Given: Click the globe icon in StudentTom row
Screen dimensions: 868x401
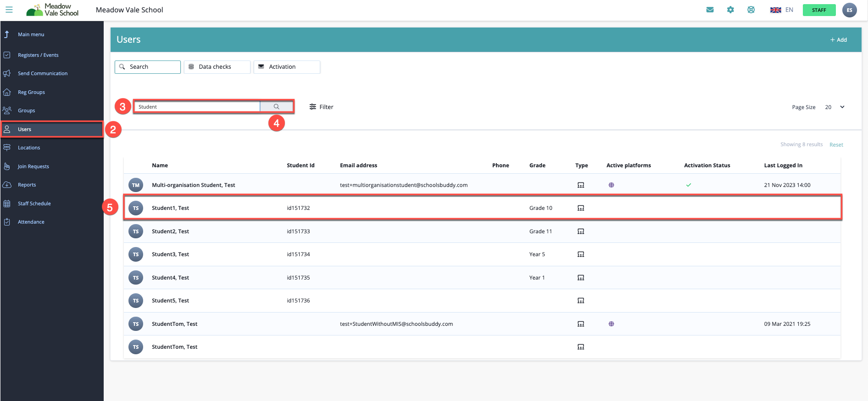Looking at the screenshot, I should pyautogui.click(x=611, y=324).
